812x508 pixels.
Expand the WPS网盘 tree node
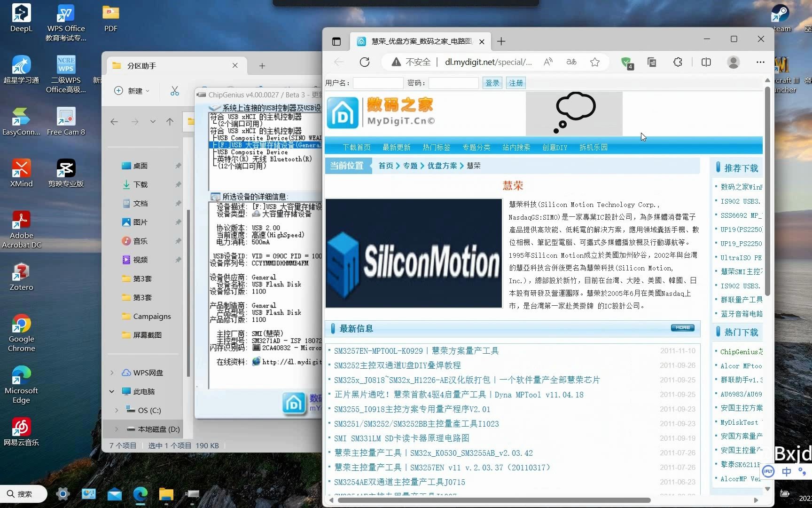112,373
